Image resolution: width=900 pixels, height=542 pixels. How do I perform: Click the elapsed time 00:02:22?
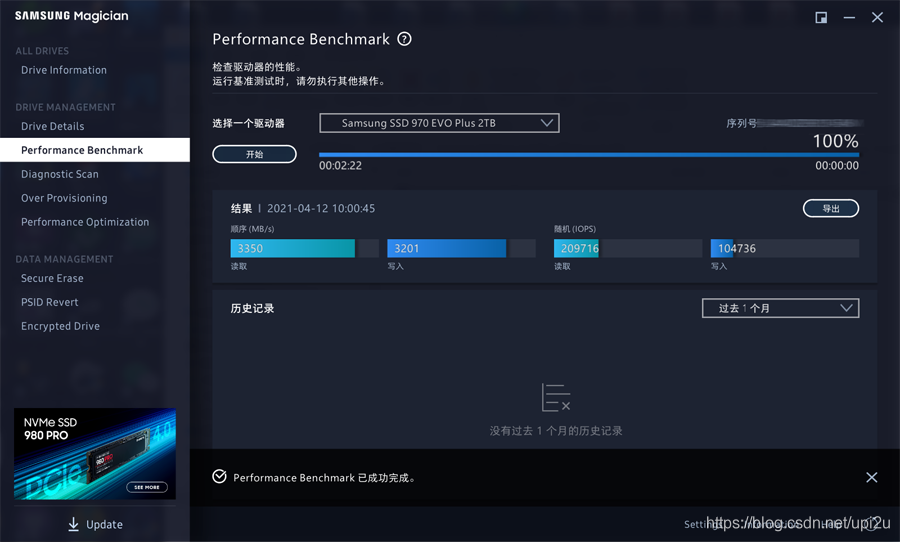click(x=340, y=165)
